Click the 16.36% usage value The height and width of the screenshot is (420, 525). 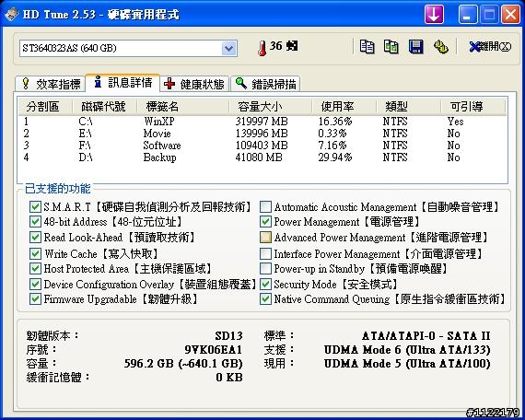click(x=335, y=122)
